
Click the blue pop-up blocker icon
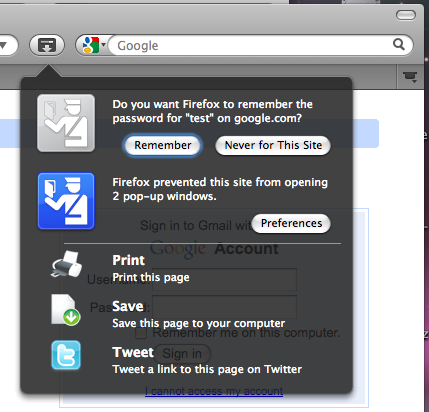[66, 201]
